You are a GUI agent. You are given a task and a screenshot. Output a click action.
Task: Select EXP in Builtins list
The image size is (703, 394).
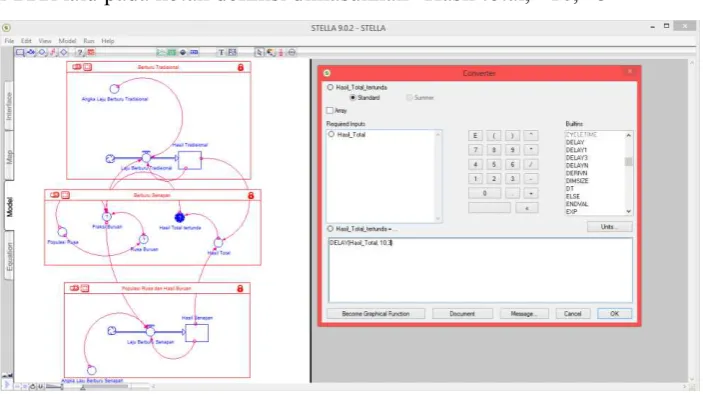click(x=571, y=212)
